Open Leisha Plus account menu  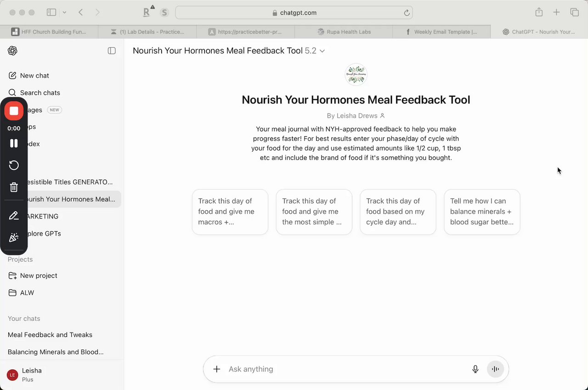point(62,375)
